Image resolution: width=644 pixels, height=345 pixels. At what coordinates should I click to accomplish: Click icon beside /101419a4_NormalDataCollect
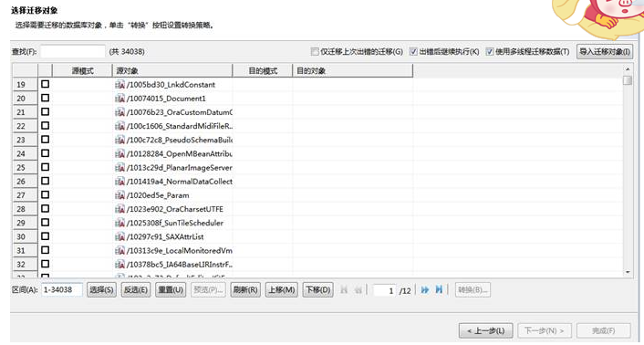119,182
